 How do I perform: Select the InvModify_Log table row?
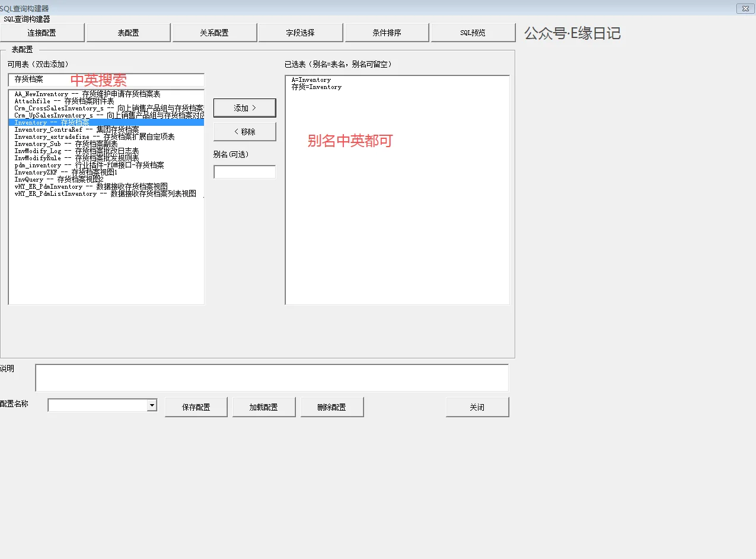click(107, 151)
